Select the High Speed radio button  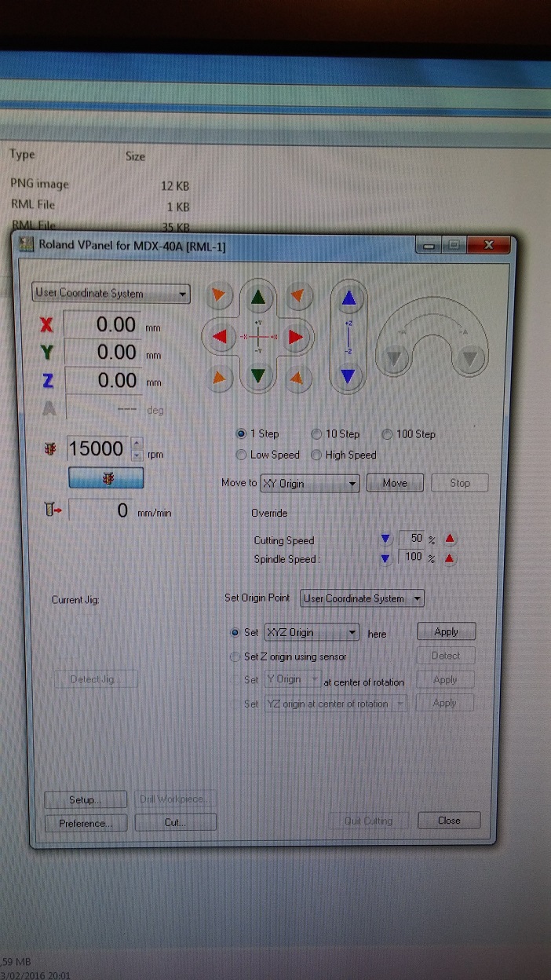pyautogui.click(x=316, y=455)
